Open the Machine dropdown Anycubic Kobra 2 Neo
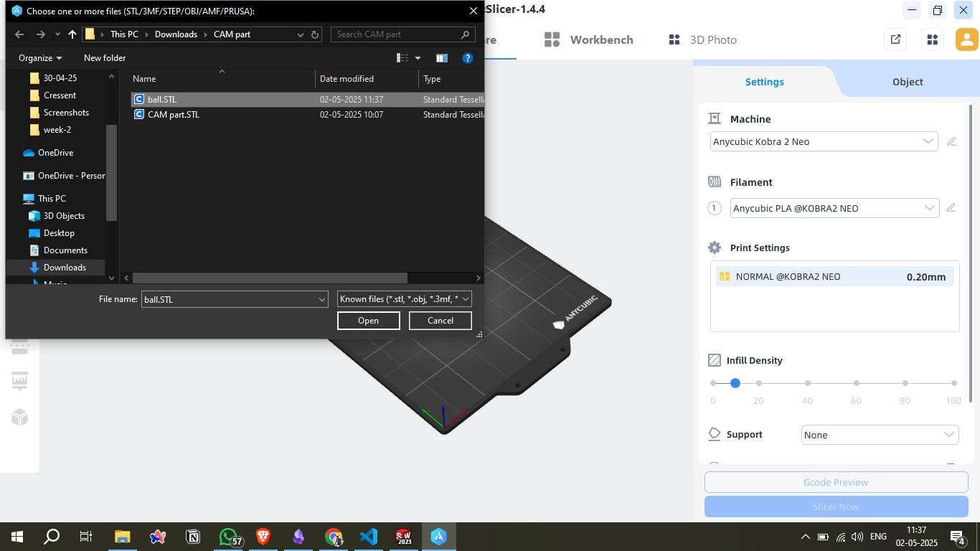980x551 pixels. coord(824,141)
